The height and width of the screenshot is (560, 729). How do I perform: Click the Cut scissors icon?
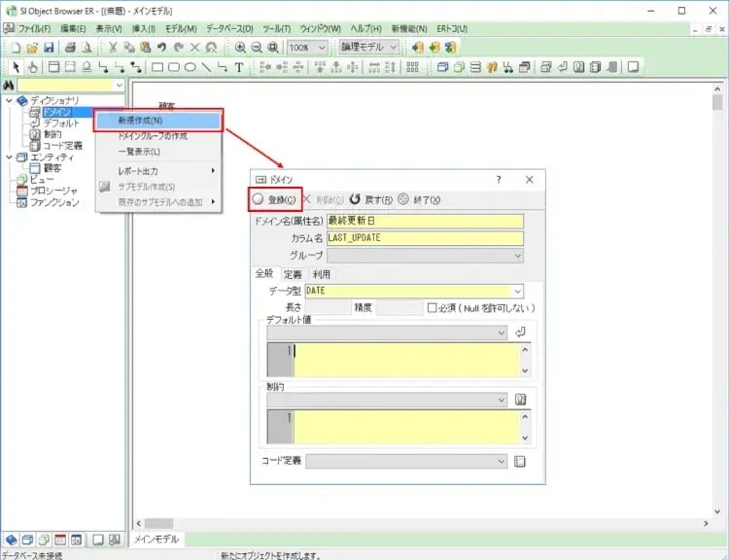pyautogui.click(x=113, y=47)
